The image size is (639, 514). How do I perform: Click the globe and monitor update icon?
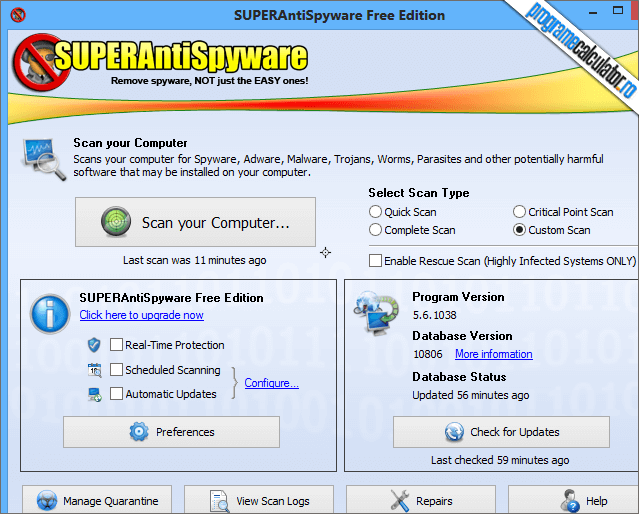(x=376, y=313)
